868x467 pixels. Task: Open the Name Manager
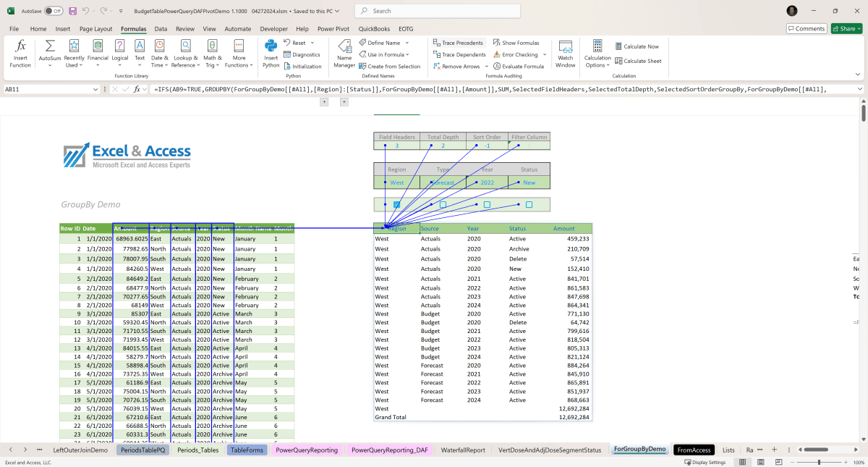[x=344, y=53]
